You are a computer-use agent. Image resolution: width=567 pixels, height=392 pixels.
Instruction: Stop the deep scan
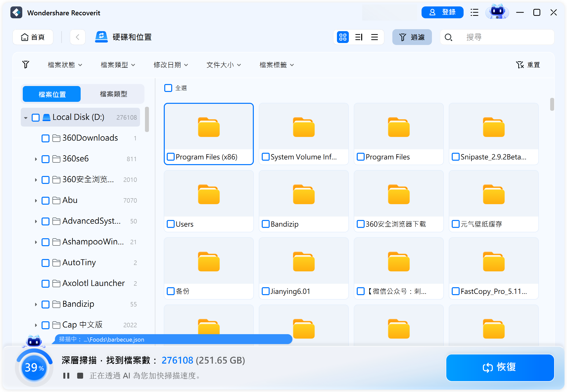[x=80, y=376]
